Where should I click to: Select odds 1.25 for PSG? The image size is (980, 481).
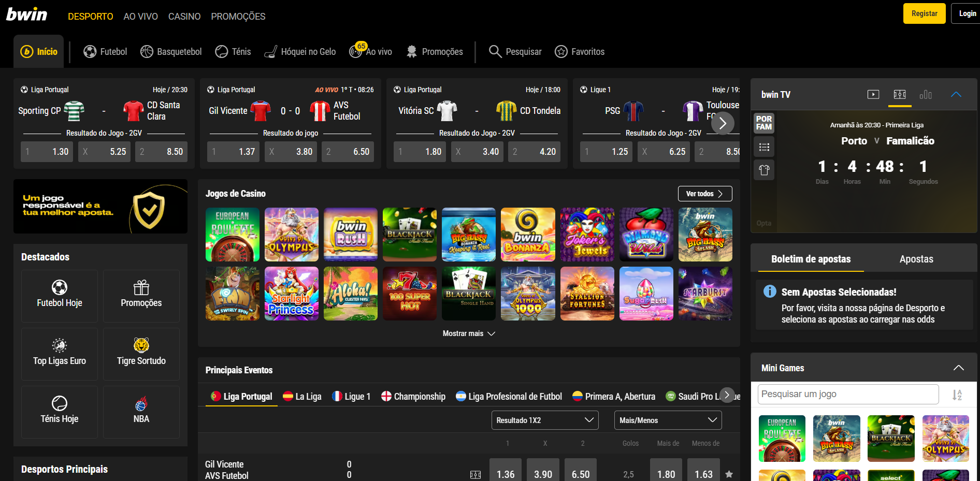pos(607,152)
